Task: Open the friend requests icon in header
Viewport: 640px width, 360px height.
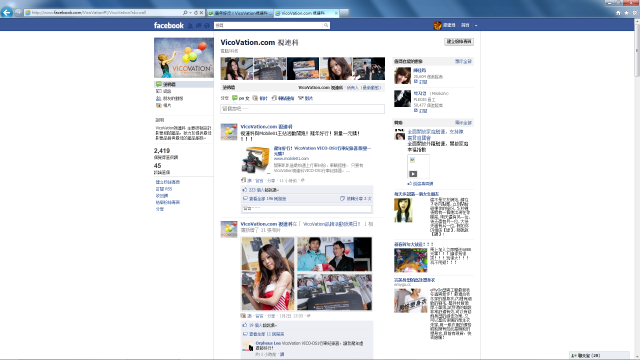Action: (x=190, y=25)
